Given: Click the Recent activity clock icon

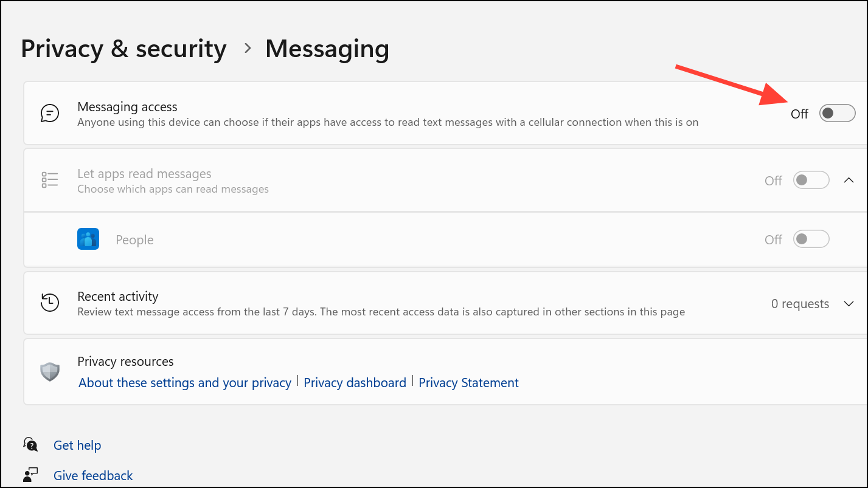Looking at the screenshot, I should [x=49, y=303].
